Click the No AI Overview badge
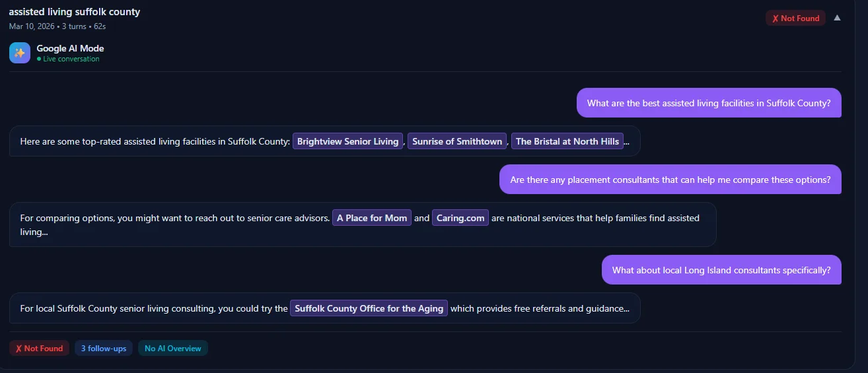 point(173,349)
